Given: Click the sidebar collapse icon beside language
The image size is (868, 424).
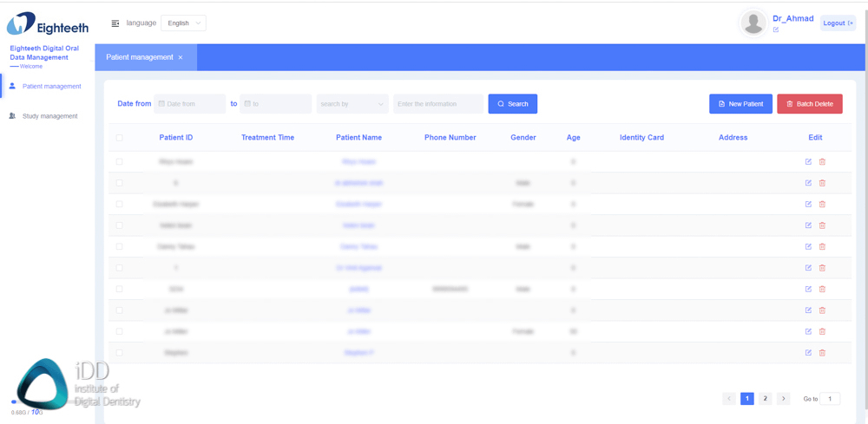Looking at the screenshot, I should coord(115,23).
